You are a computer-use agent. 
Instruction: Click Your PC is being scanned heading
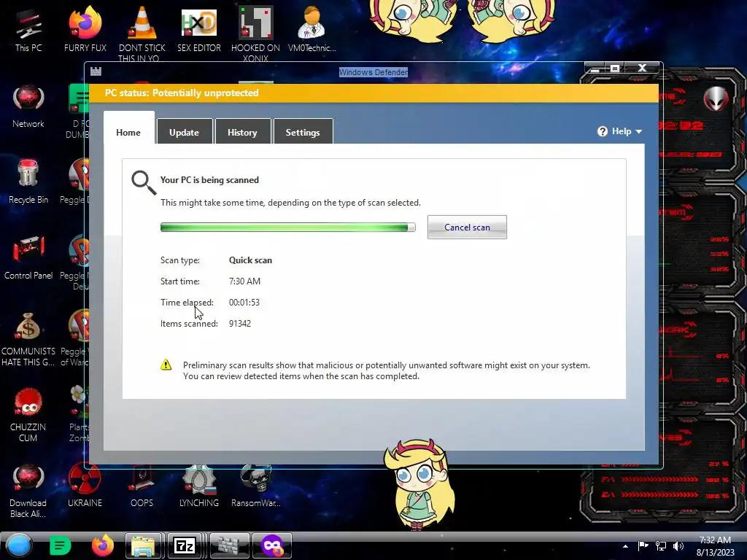pos(209,180)
